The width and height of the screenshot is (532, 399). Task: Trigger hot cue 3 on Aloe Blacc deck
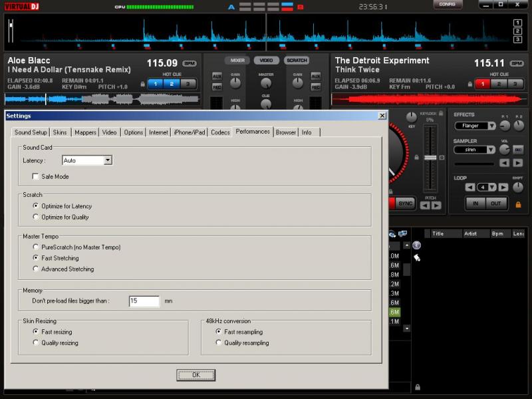[x=188, y=84]
